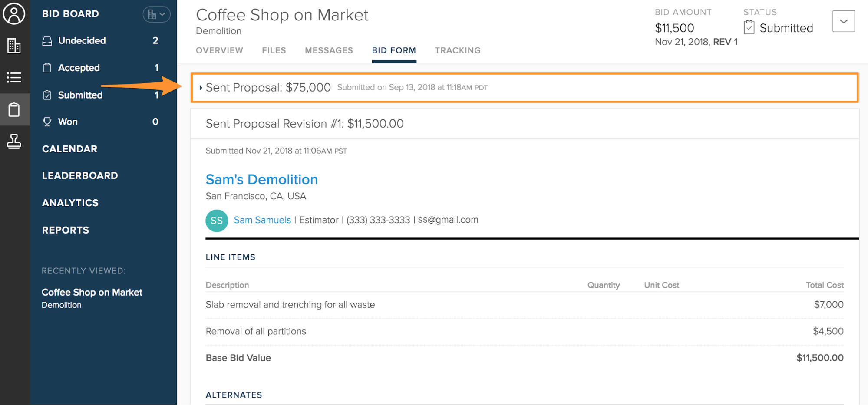The width and height of the screenshot is (868, 405).
Task: Open the Undecided bids inbox
Action: click(82, 41)
